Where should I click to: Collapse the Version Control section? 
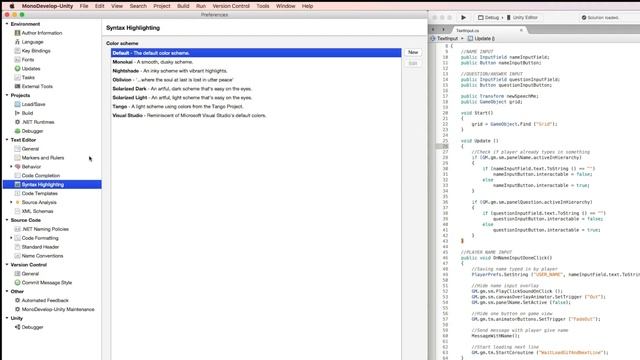pos(7,264)
